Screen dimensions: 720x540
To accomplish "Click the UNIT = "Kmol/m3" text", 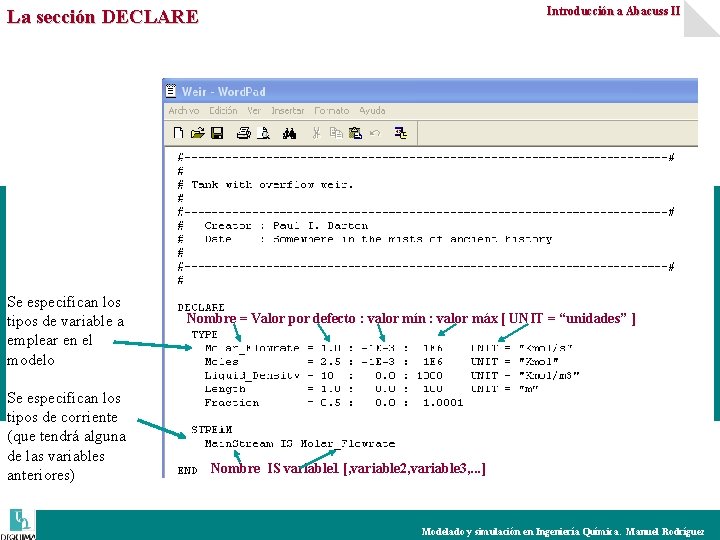I will pyautogui.click(x=525, y=375).
